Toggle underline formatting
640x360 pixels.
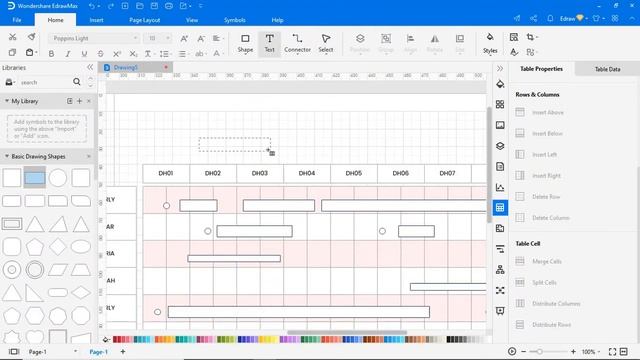click(x=84, y=53)
